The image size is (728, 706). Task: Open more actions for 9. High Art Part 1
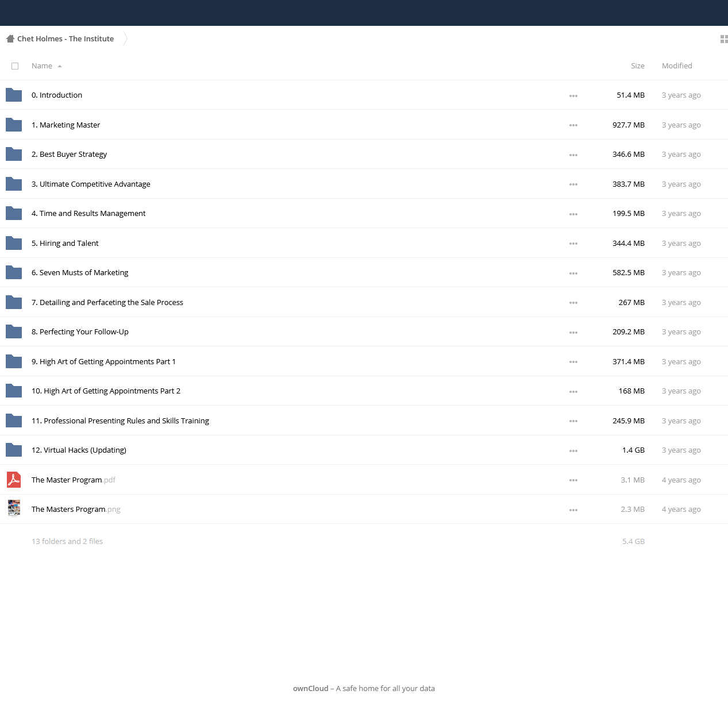(x=573, y=362)
